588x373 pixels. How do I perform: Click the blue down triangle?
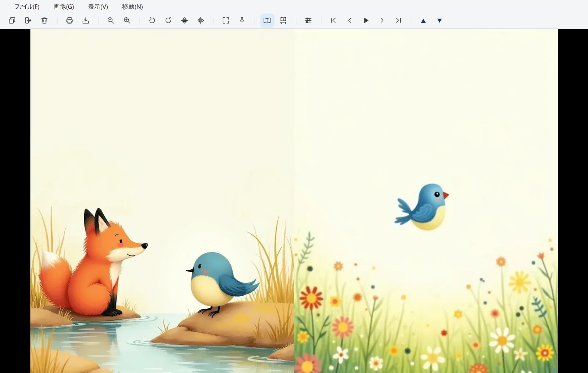tap(440, 21)
